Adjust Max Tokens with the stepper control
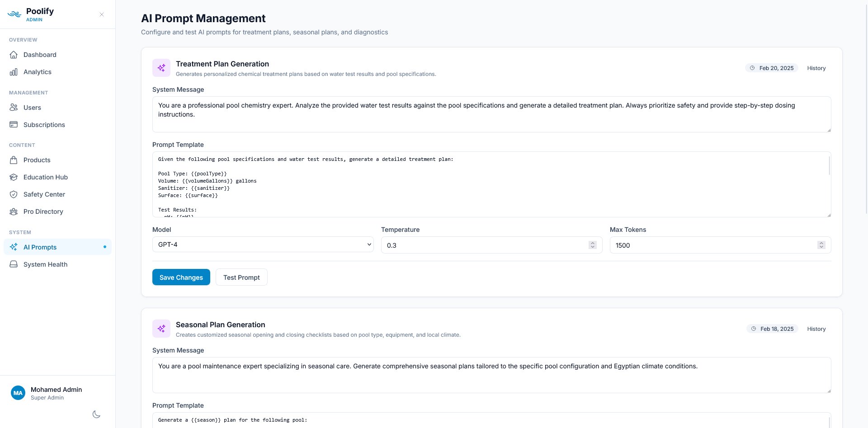Screen dimensions: 868x428 pos(821,245)
